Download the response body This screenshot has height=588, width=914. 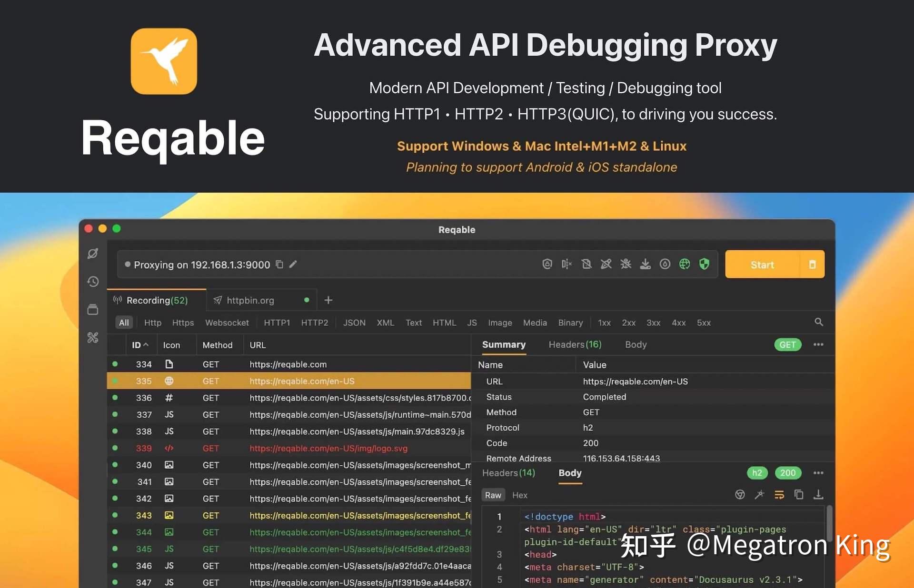(x=819, y=495)
